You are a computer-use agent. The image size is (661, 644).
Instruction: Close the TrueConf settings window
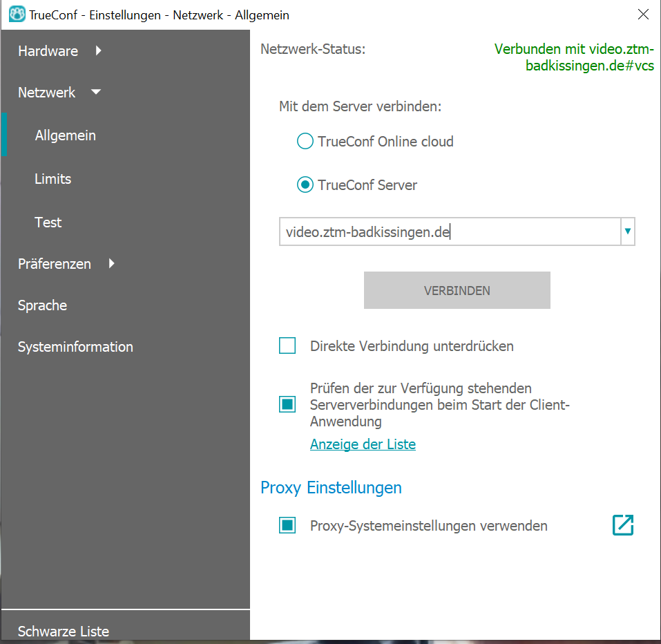point(643,15)
